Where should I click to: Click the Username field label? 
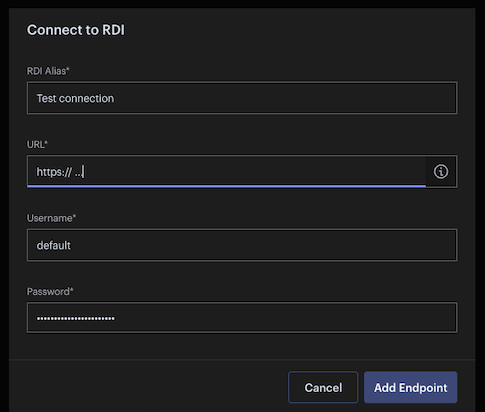(51, 218)
